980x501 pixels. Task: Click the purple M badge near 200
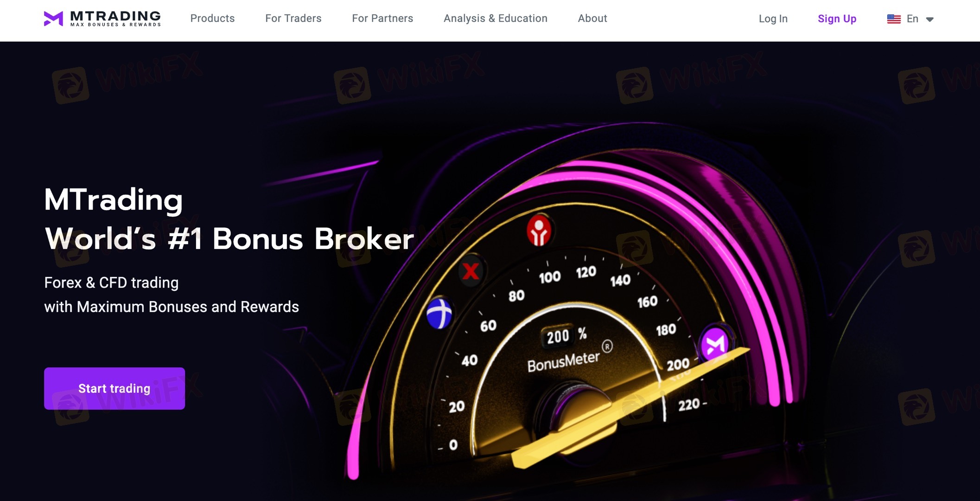coord(714,344)
